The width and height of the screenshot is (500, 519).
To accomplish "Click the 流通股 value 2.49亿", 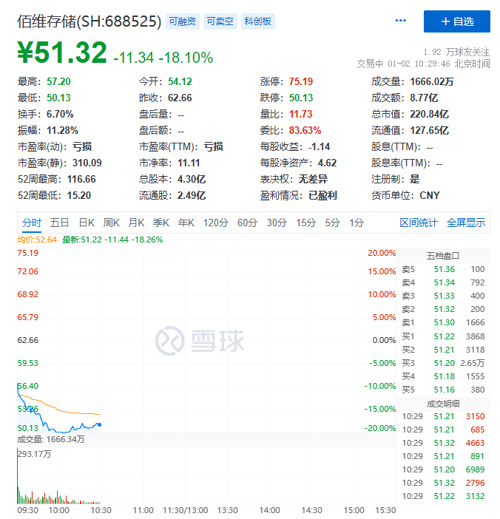I will tap(192, 195).
